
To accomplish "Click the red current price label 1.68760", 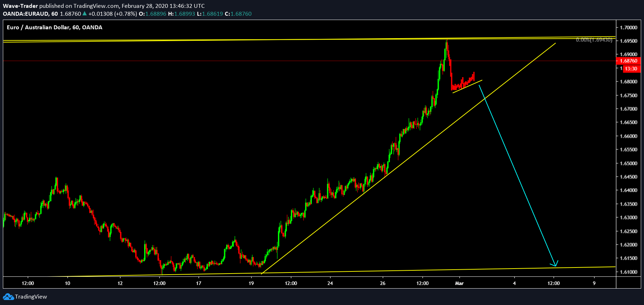I will (629, 61).
